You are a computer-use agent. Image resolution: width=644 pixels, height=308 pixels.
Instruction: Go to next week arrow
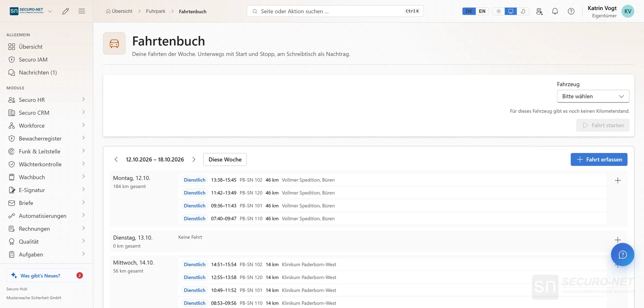pos(194,159)
